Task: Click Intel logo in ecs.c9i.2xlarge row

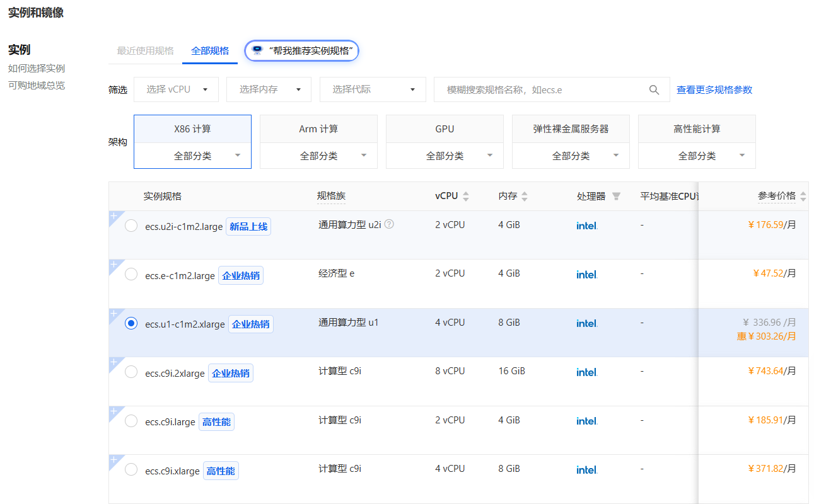Action: click(587, 372)
